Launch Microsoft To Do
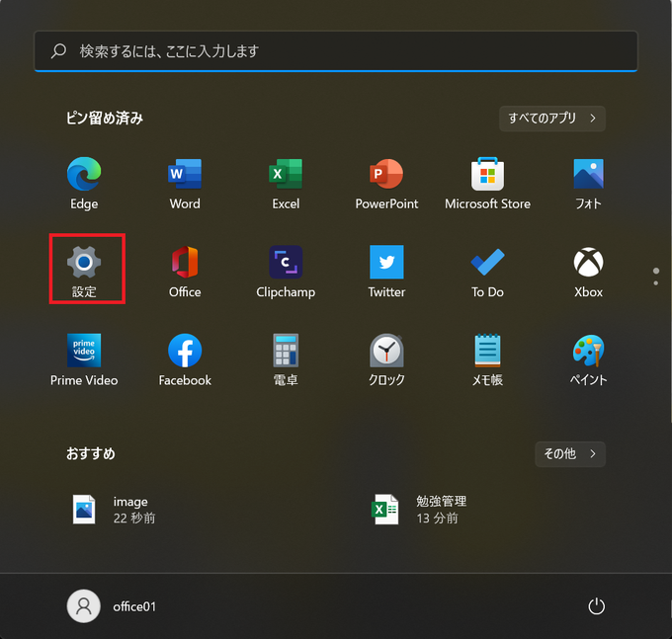Image resolution: width=672 pixels, height=639 pixels. coord(488,272)
